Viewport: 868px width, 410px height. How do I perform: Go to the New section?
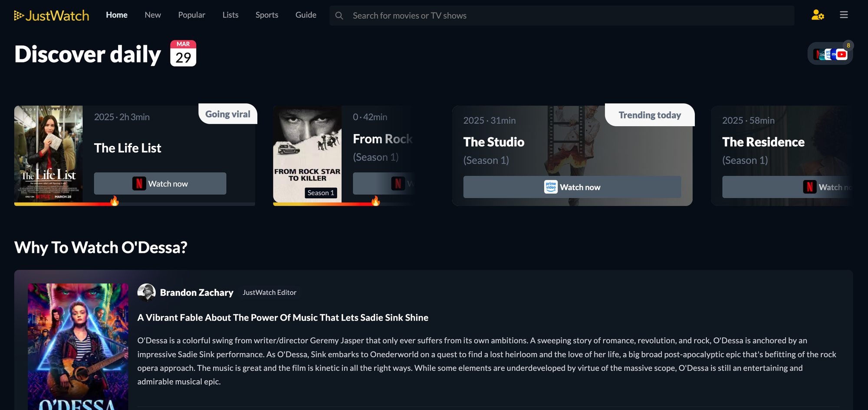pyautogui.click(x=153, y=15)
